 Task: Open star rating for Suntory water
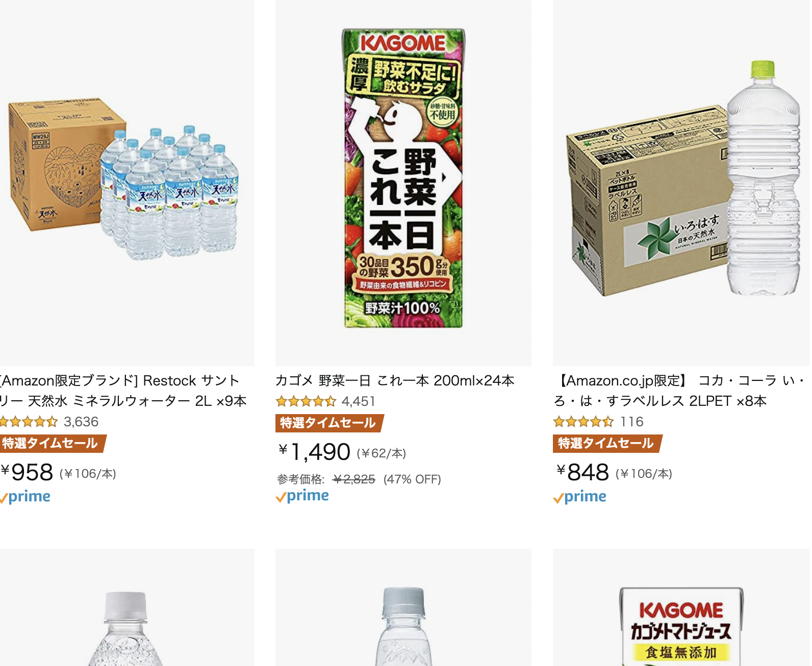click(29, 422)
